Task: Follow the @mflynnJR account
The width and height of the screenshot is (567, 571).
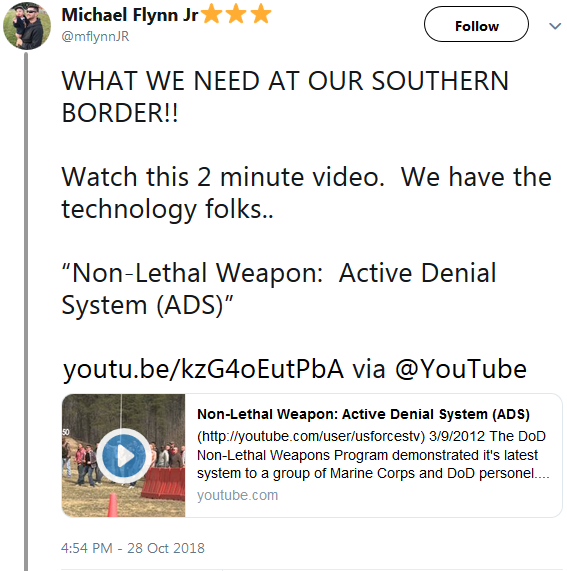Action: click(476, 24)
